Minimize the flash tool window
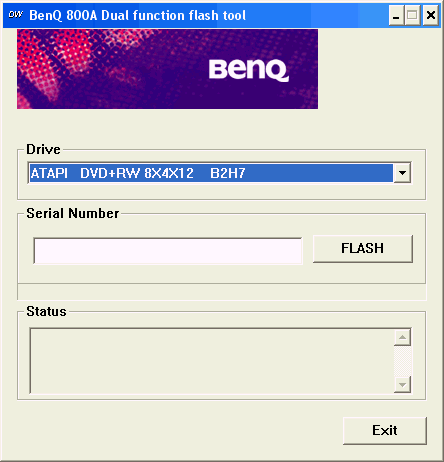 pos(396,15)
